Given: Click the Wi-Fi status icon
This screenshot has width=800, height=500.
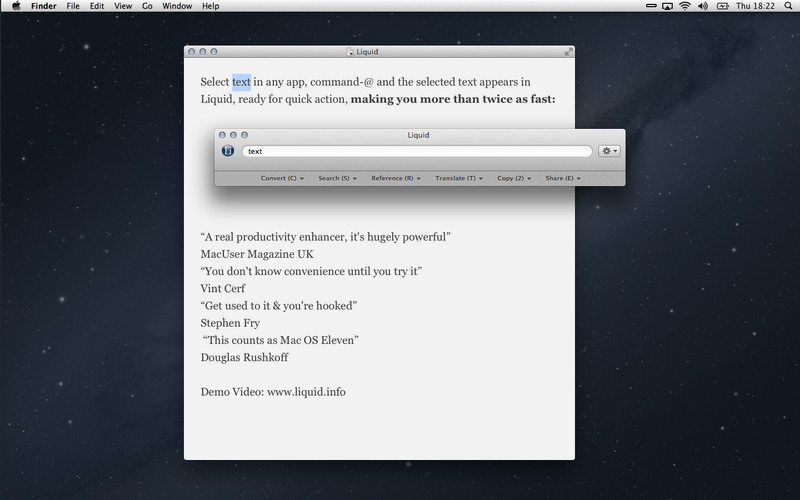Looking at the screenshot, I should (x=685, y=6).
